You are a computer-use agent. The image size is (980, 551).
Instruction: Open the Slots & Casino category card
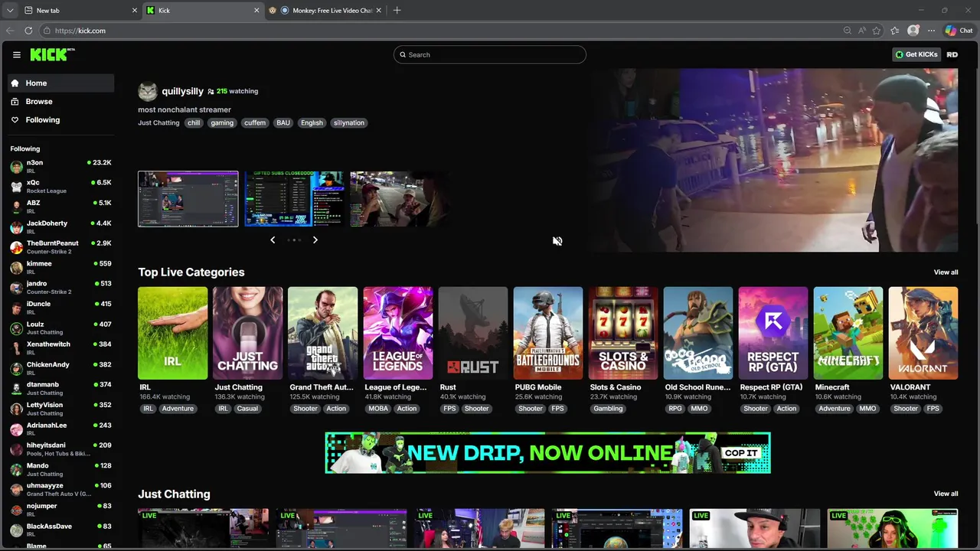point(622,333)
